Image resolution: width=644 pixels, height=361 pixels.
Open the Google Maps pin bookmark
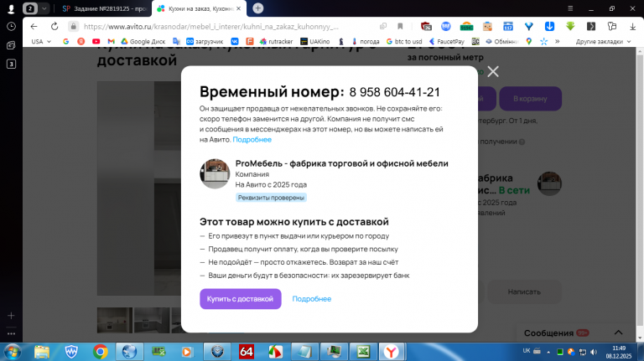click(529, 41)
